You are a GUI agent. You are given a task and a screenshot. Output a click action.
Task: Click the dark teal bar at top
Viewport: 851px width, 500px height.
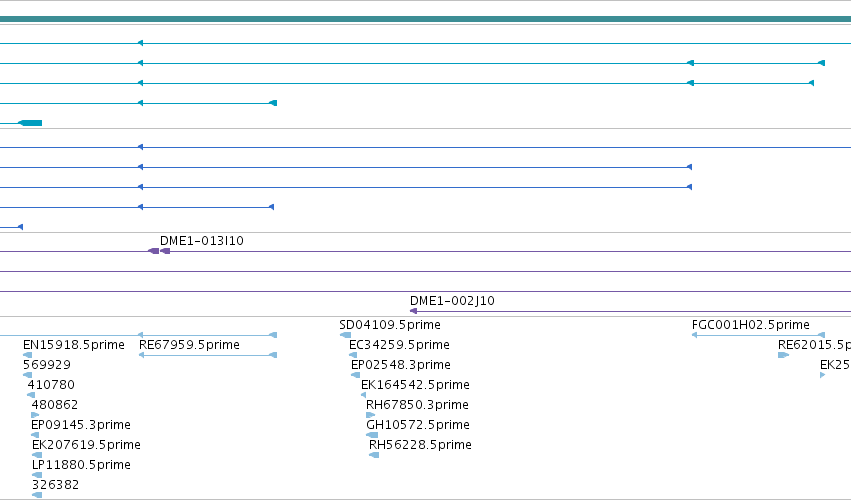426,20
